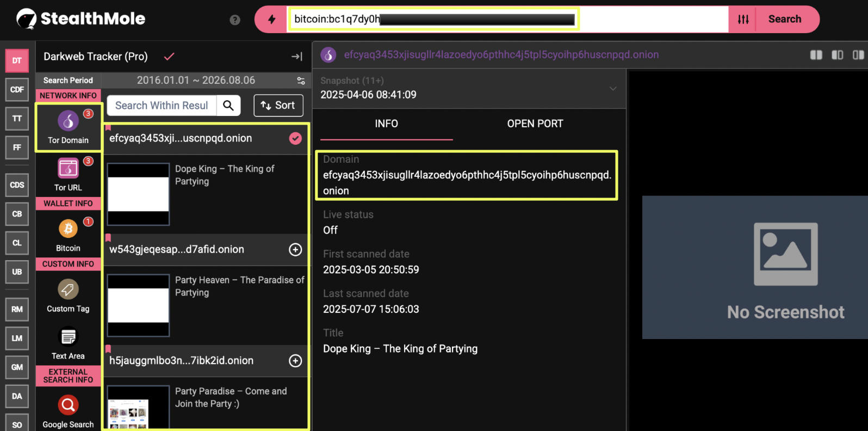Select the efcyaq3453xji...uscnpqd.onion result row
868x431 pixels.
[x=206, y=138]
